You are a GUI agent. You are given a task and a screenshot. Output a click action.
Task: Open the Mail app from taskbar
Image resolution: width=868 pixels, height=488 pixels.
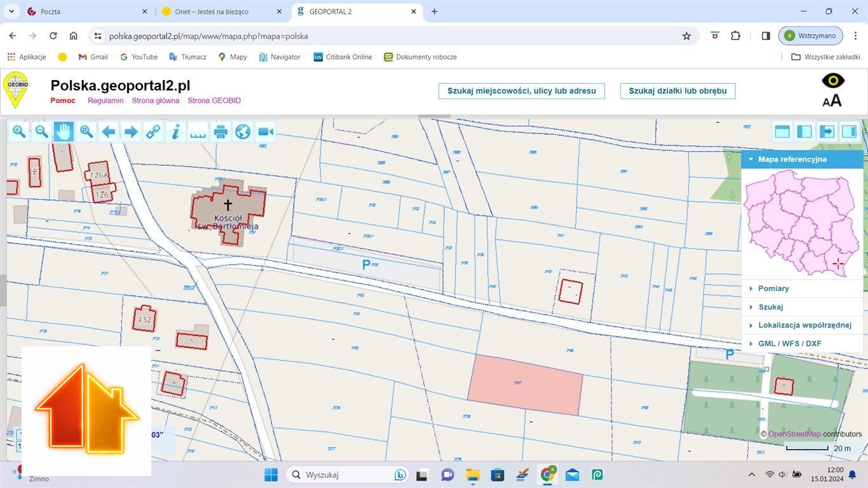click(x=572, y=475)
